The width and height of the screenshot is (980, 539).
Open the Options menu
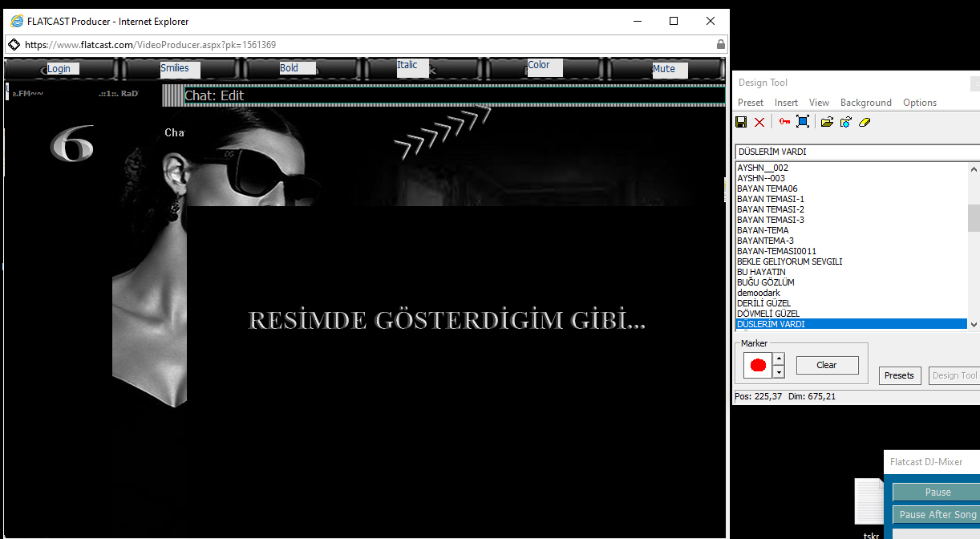tap(919, 103)
